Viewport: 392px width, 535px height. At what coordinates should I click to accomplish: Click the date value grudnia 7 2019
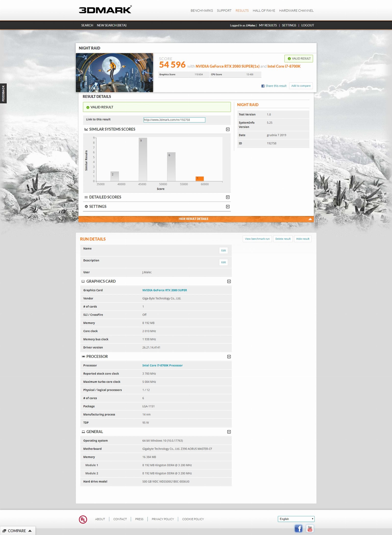[276, 135]
